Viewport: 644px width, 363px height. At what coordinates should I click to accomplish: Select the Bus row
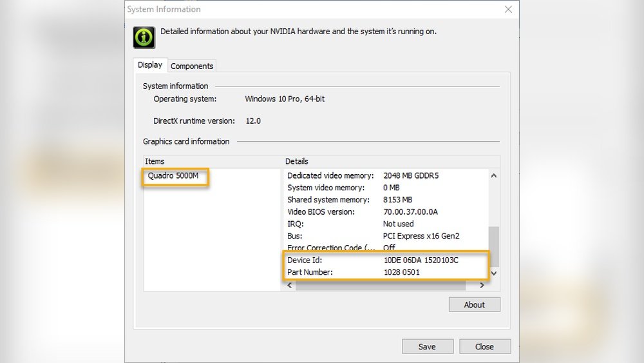point(386,236)
